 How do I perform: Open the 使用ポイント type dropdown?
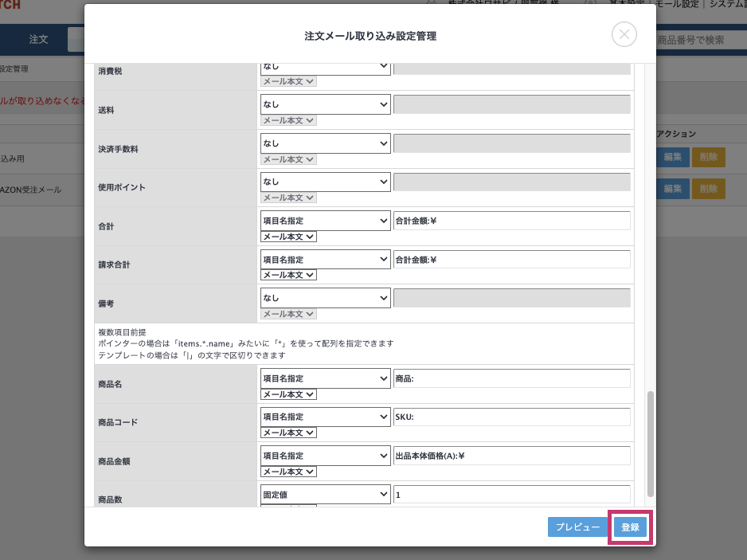326,182
